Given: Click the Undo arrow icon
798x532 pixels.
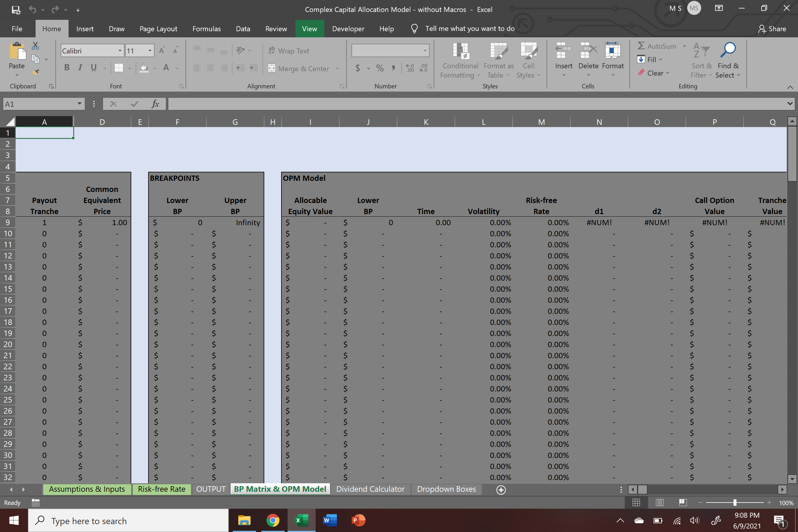Looking at the screenshot, I should point(32,10).
